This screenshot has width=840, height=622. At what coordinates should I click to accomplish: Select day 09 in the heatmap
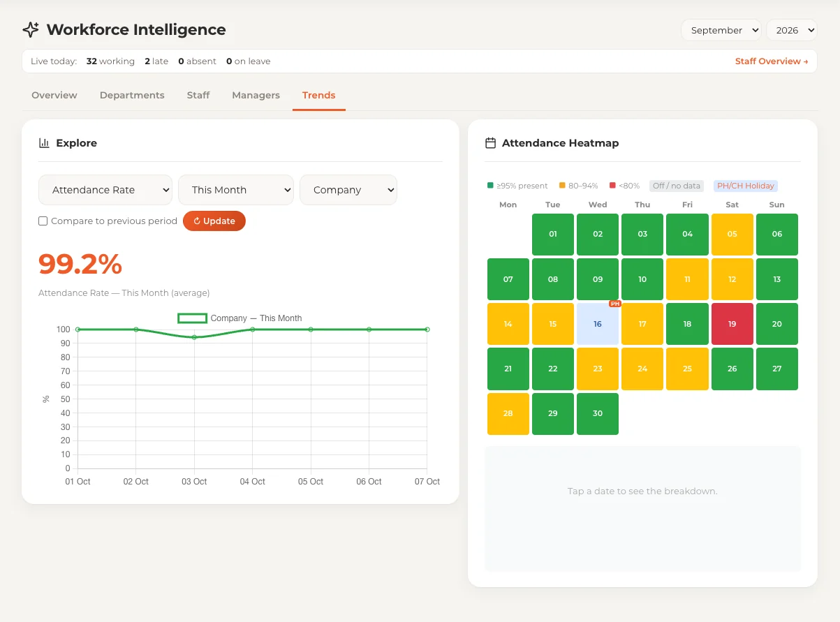click(x=598, y=279)
